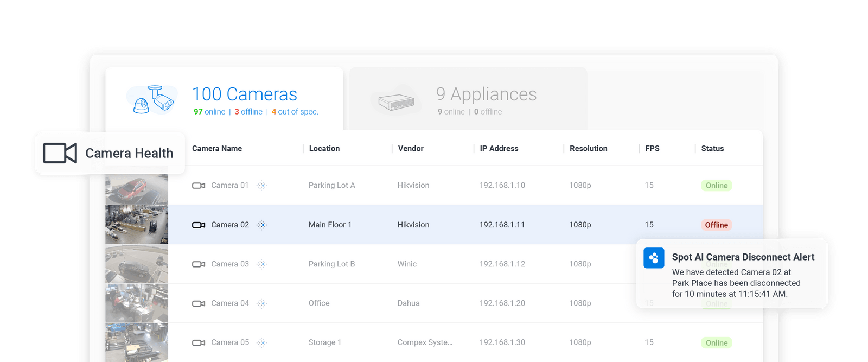Viewport: 868px width, 362px height.
Task: Click the camera icon beside Camera 02
Action: (199, 225)
